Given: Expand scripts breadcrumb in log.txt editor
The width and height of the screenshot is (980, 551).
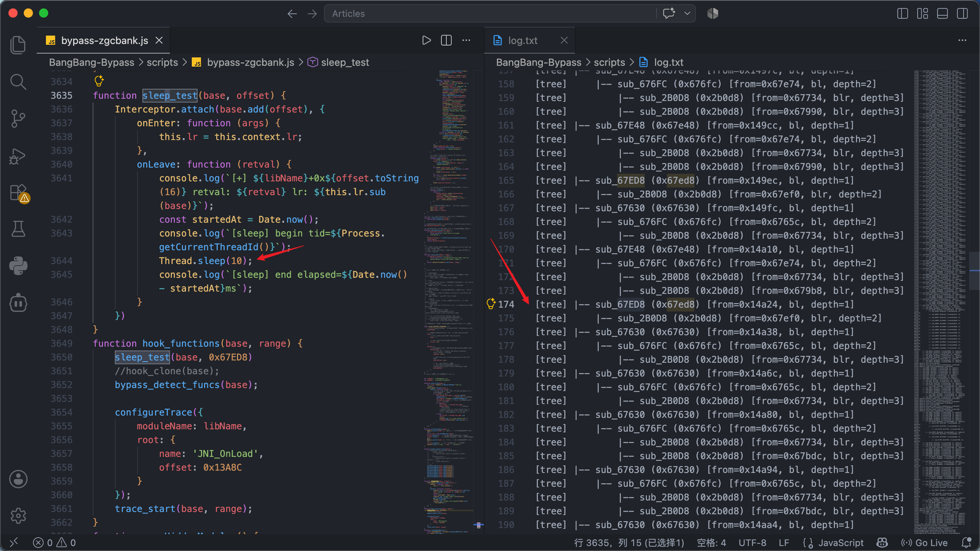Looking at the screenshot, I should [x=609, y=62].
